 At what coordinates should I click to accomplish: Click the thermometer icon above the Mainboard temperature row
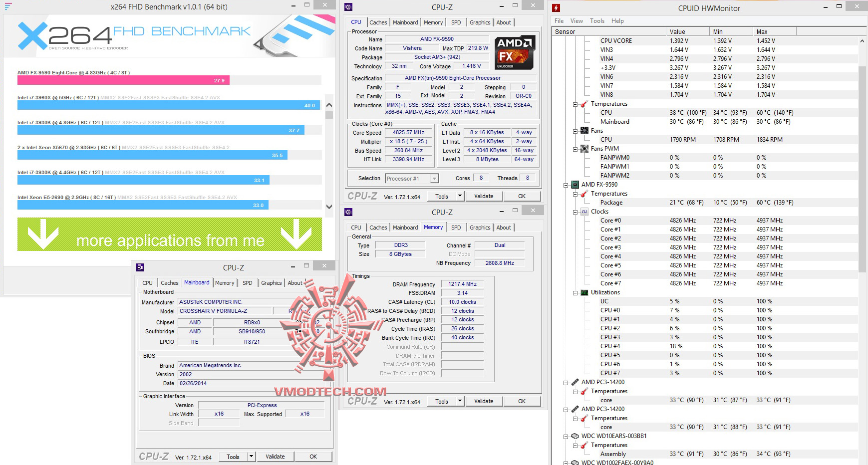click(584, 104)
